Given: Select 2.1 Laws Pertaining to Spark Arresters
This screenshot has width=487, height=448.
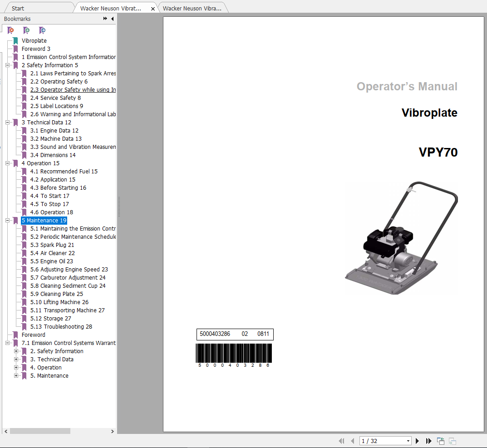Looking at the screenshot, I should (73, 74).
